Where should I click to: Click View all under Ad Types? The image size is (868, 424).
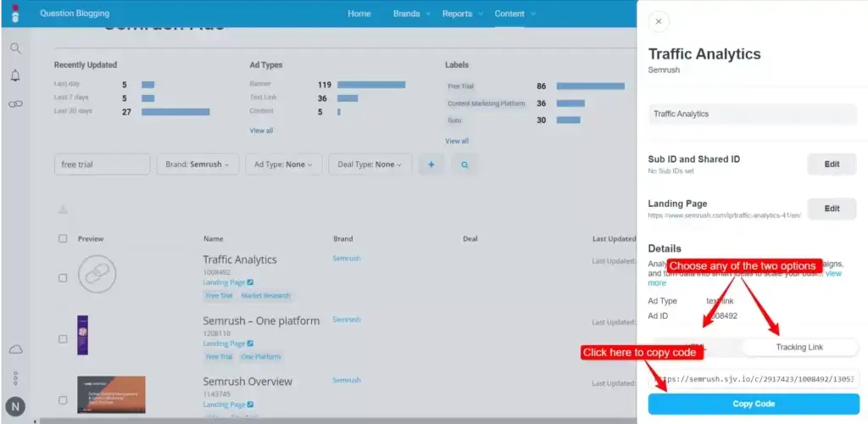(x=261, y=131)
